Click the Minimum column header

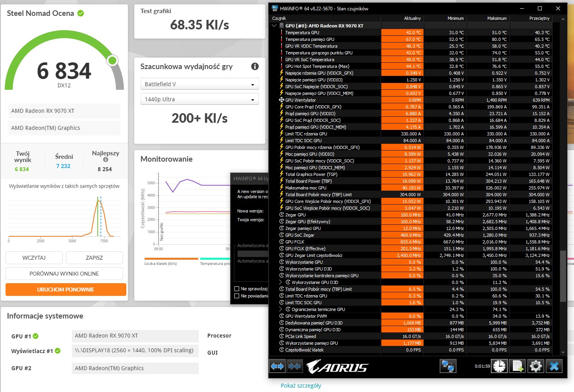(445, 18)
